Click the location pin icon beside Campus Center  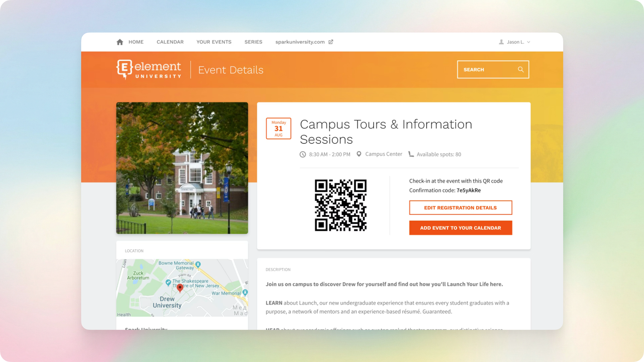359,154
